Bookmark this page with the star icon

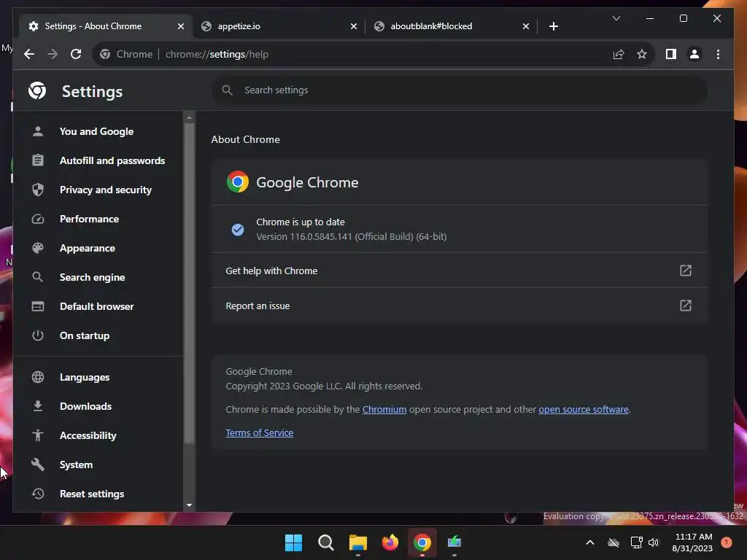click(642, 54)
